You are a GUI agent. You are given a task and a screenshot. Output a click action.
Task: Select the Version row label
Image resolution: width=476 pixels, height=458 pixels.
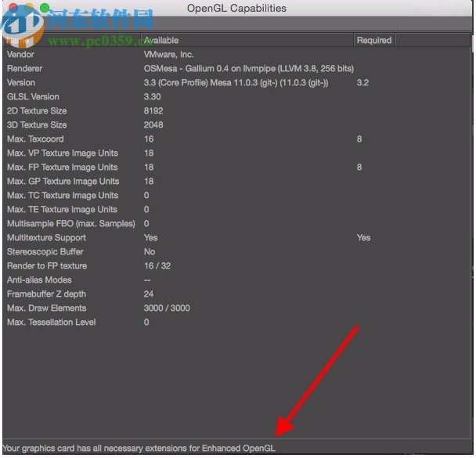click(x=21, y=82)
